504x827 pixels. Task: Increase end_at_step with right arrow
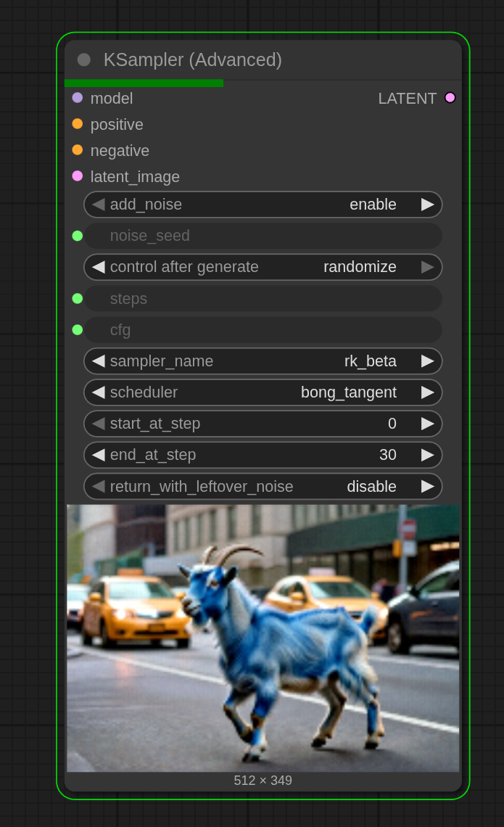click(428, 455)
